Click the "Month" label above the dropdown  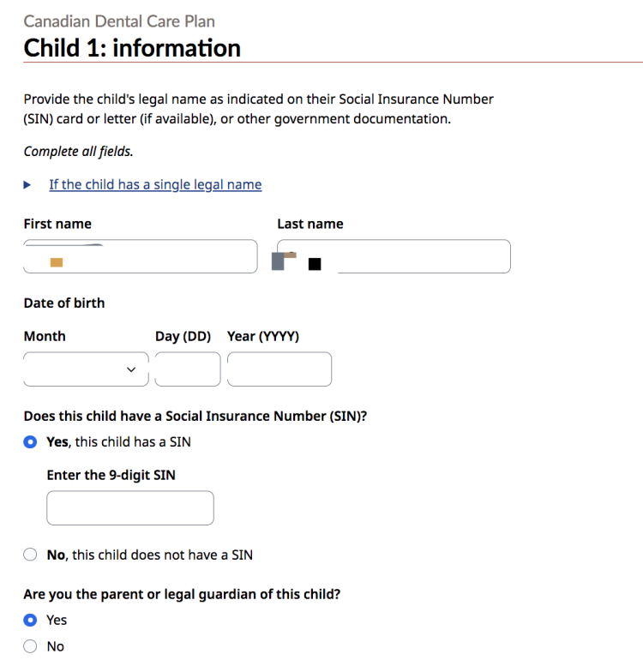45,336
